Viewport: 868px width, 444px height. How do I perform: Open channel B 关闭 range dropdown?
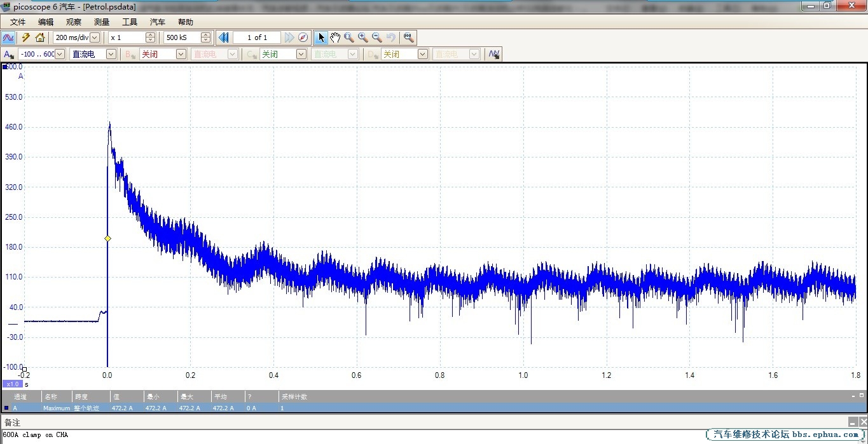coord(181,54)
